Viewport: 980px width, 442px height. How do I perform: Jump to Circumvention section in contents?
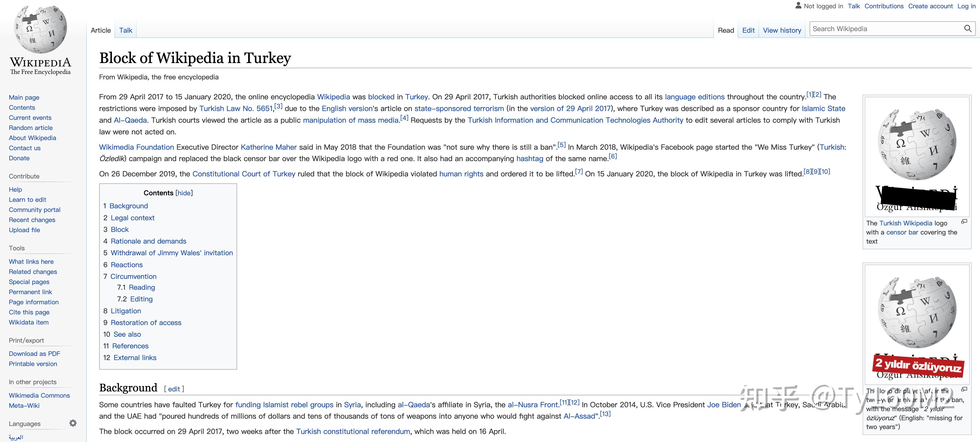click(x=133, y=276)
